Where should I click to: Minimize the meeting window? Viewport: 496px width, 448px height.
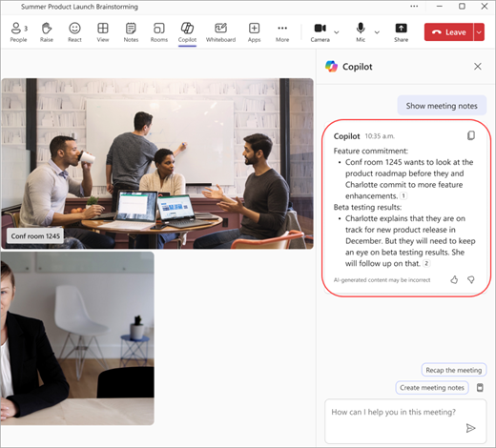point(440,7)
